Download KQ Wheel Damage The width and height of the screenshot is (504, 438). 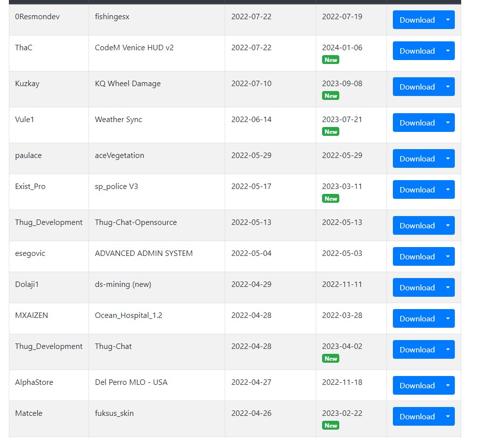click(x=417, y=87)
